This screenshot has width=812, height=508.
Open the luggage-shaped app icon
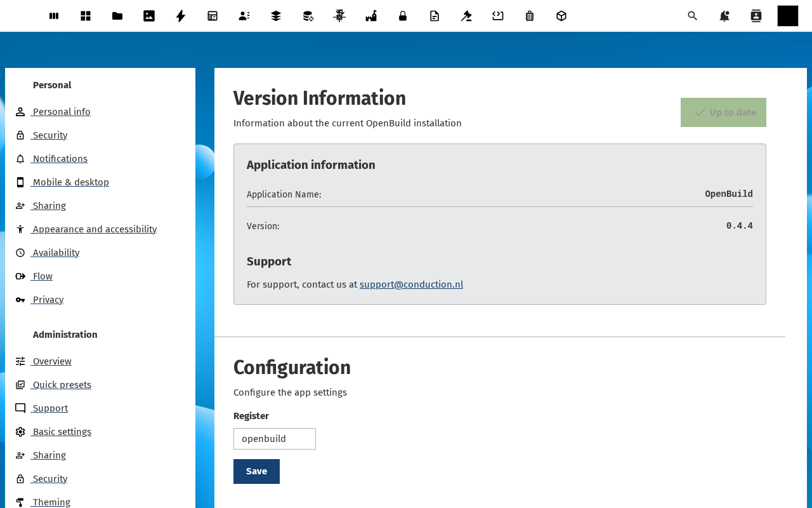(530, 16)
